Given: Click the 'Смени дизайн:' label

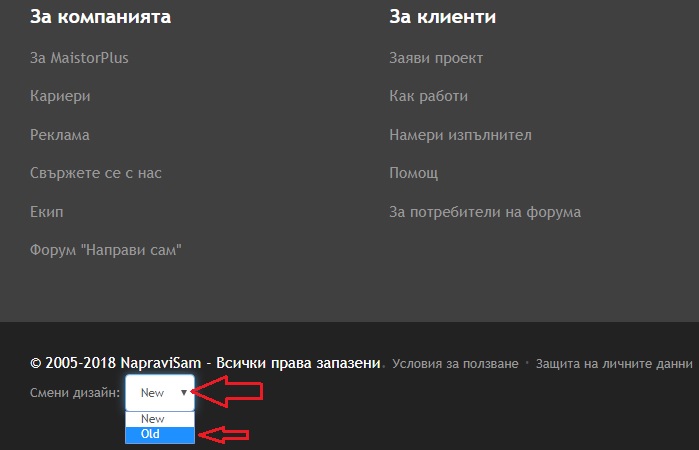Looking at the screenshot, I should (x=75, y=393).
